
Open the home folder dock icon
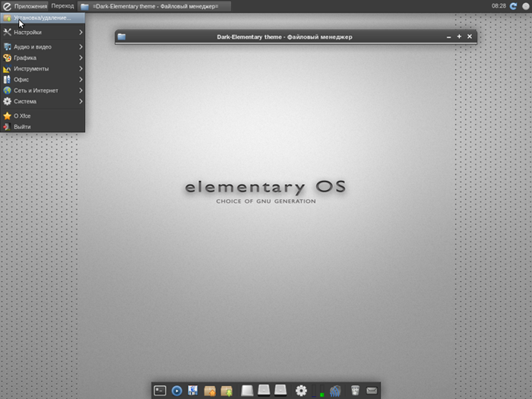(x=210, y=391)
